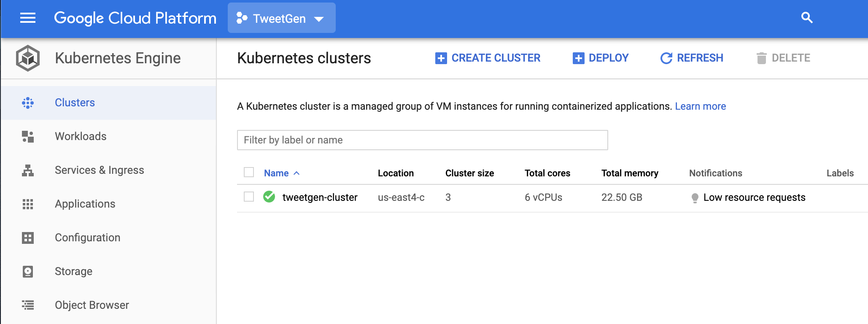Click the lightbulb notification icon
868x324 pixels.
click(695, 198)
